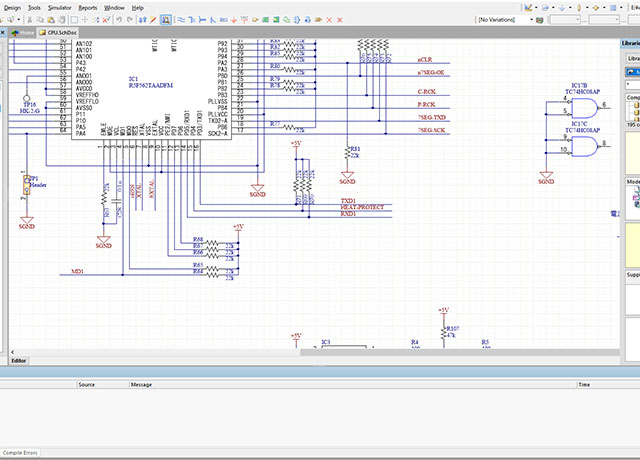
Task: Open the empty combo box beside variations
Action: point(565,20)
